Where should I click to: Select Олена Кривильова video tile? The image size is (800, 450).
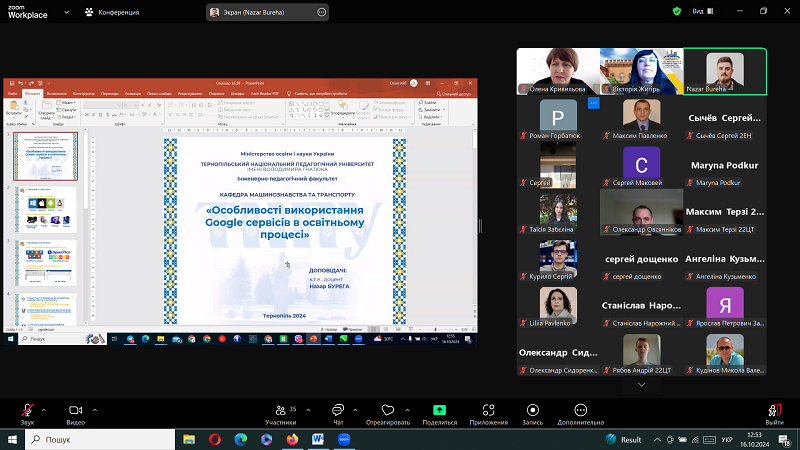(558, 71)
